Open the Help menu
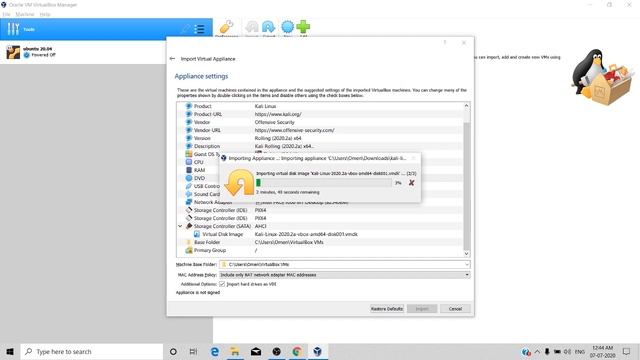This screenshot has width=640, height=360. coord(45,14)
